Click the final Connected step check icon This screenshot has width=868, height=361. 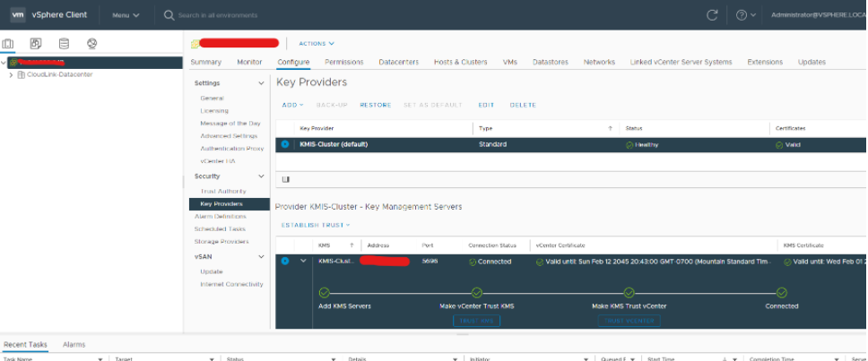[x=782, y=292]
